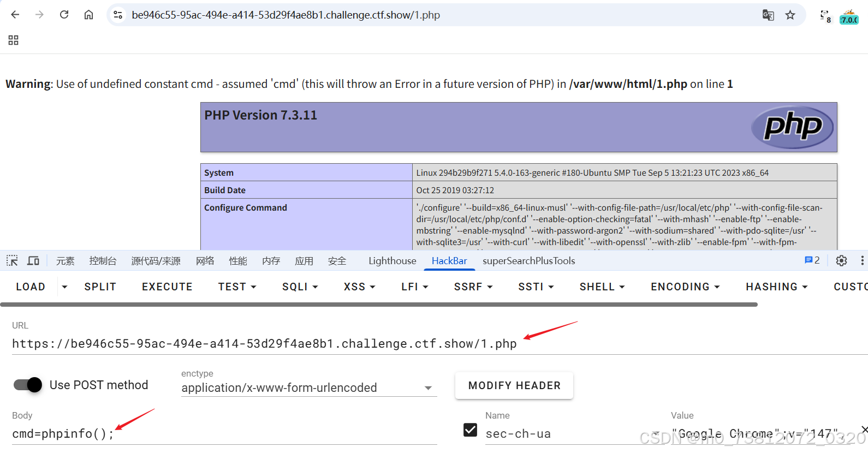Click the LOAD button in HackBar
The image size is (868, 453).
pos(31,287)
